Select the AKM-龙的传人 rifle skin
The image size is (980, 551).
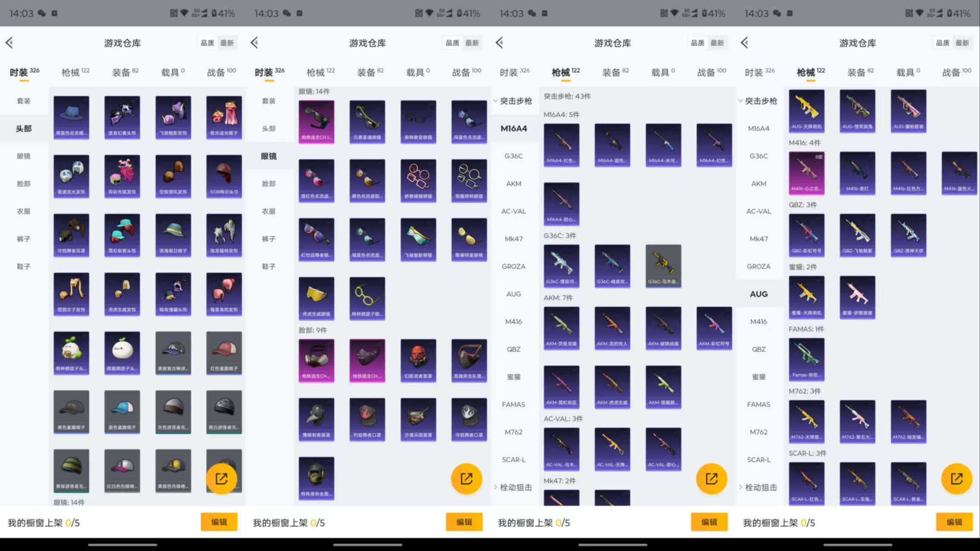[x=613, y=328]
